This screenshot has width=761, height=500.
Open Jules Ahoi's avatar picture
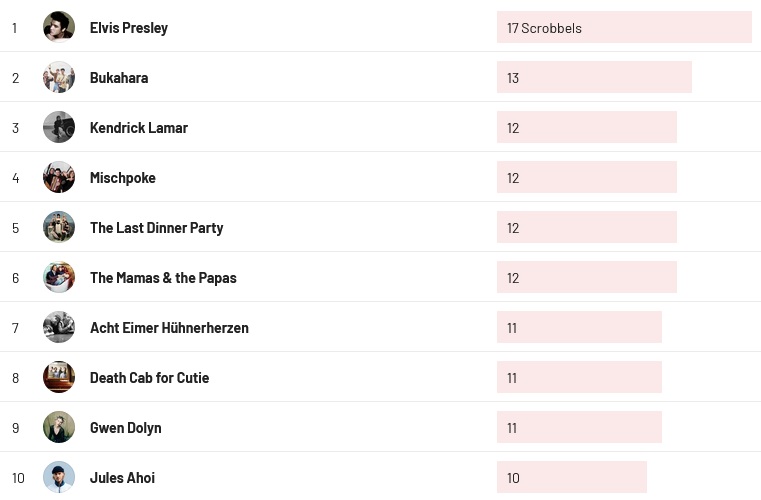[x=59, y=477]
